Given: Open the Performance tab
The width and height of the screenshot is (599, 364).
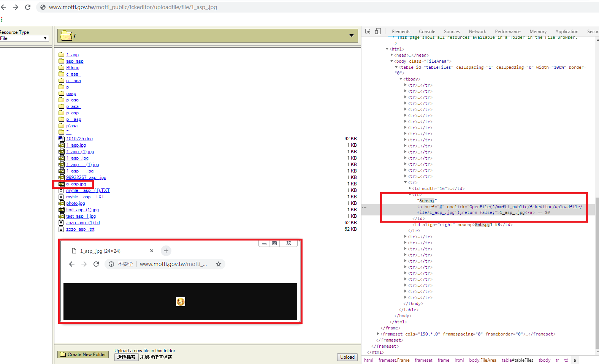Looking at the screenshot, I should click(x=507, y=32).
